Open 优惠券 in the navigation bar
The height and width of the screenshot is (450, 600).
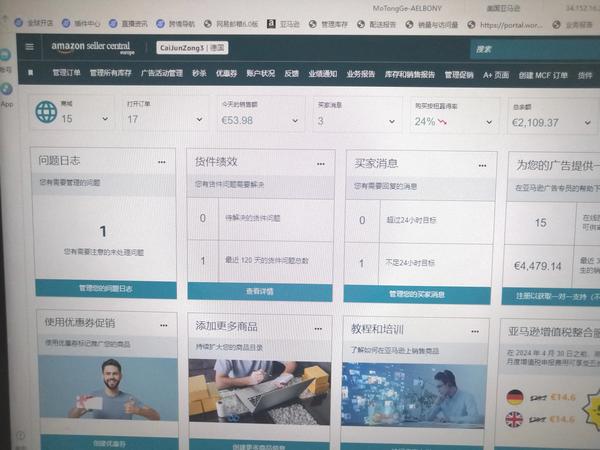tap(226, 73)
